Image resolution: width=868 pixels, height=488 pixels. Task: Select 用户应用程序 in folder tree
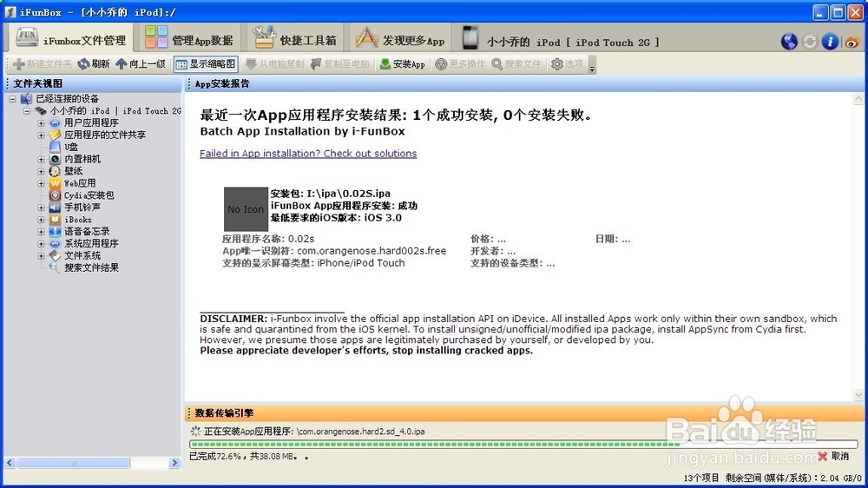(91, 122)
